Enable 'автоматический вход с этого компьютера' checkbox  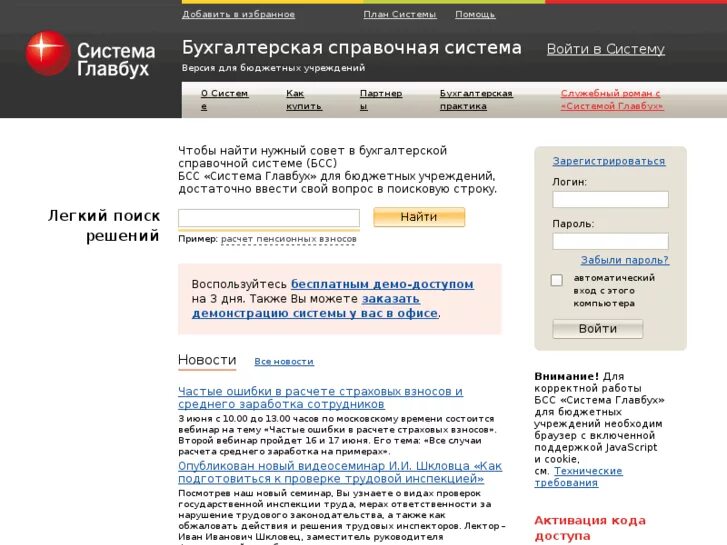[557, 280]
